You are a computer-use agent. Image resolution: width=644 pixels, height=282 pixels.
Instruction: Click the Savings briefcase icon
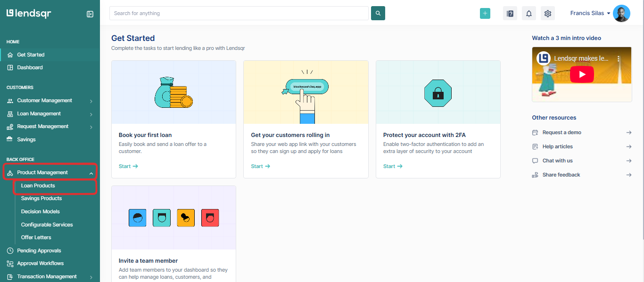10,139
